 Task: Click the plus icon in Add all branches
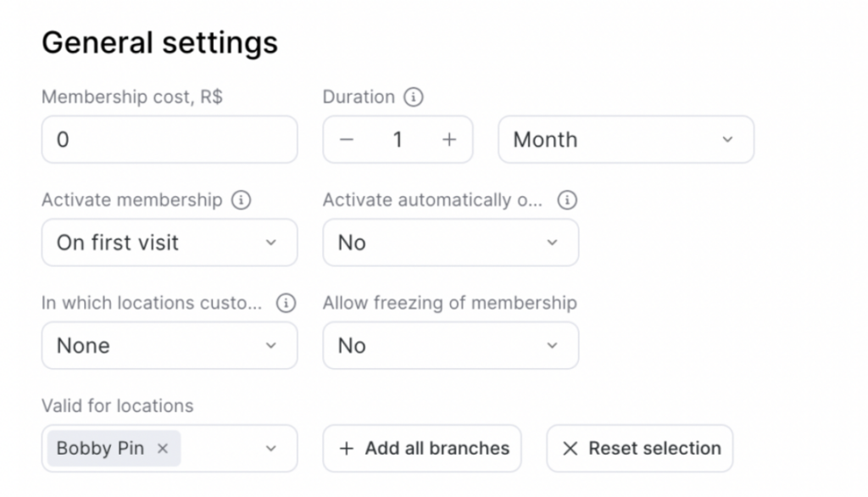[x=346, y=449]
